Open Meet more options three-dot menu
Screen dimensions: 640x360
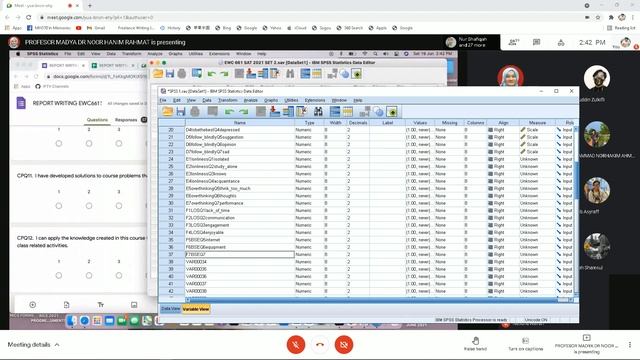630,344
